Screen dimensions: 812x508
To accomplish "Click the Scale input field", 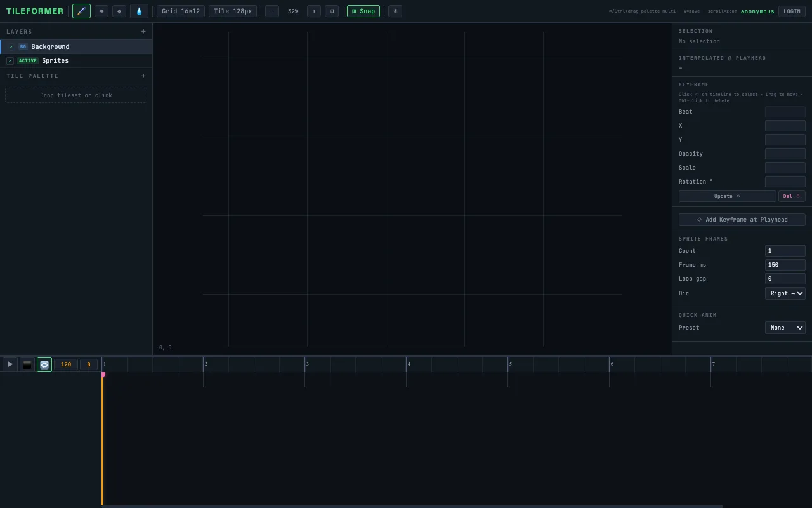I will 785,168.
